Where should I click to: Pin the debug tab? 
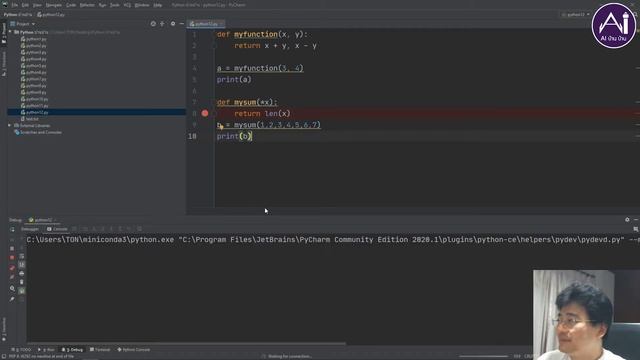click(x=12, y=299)
